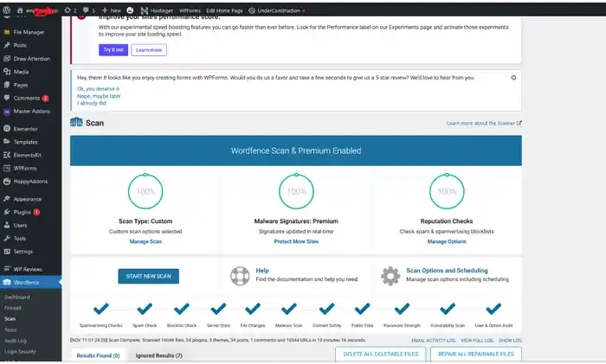The width and height of the screenshot is (606, 364).
Task: Open the updates icon showing 2
Action: point(70,10)
